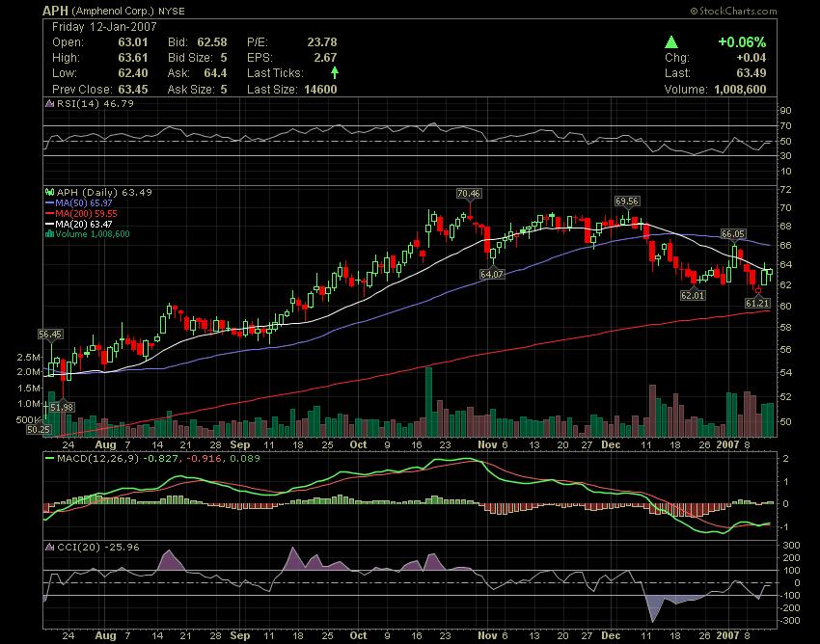The width and height of the screenshot is (820, 644).
Task: Click the MA(200) 59.55 legend text
Action: pos(86,213)
